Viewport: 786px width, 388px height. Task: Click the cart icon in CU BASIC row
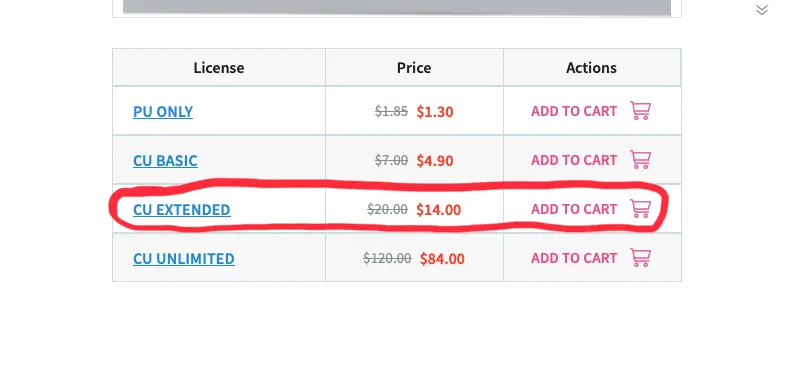(640, 160)
